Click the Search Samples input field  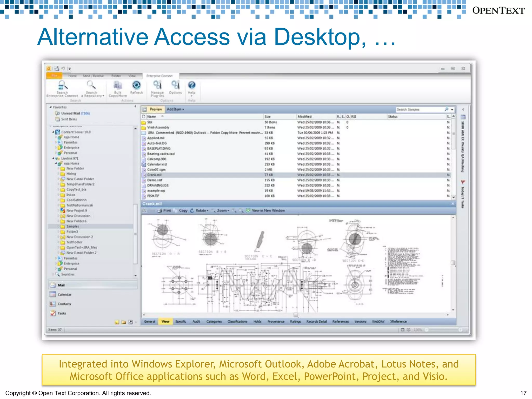[x=419, y=110]
